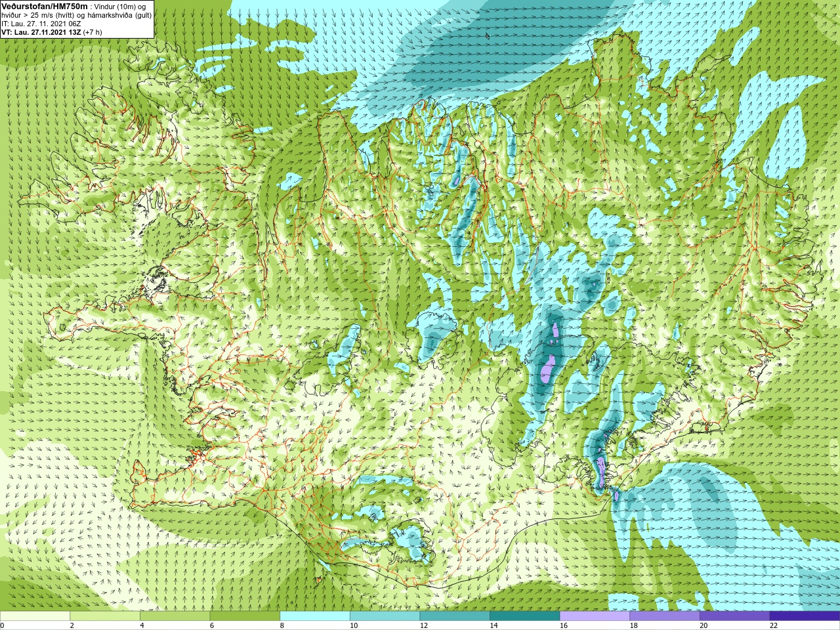Click the legend tick label "2"
The width and height of the screenshot is (840, 630).
(72, 625)
